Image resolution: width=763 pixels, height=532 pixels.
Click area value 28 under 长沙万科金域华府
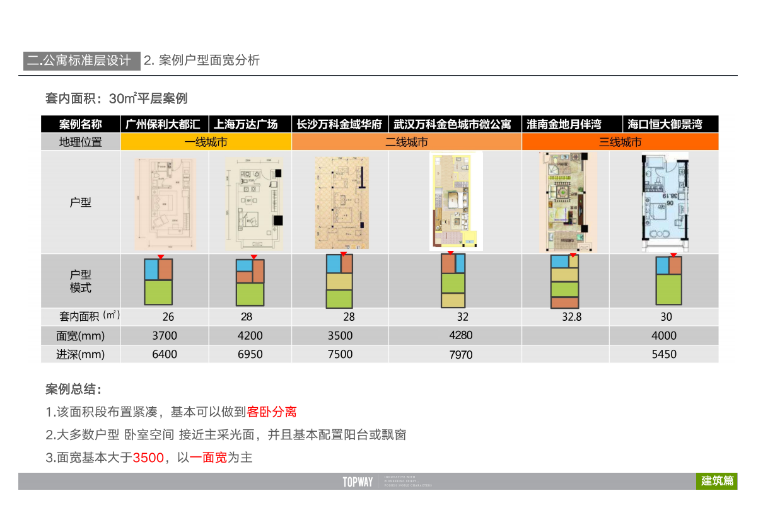point(349,317)
